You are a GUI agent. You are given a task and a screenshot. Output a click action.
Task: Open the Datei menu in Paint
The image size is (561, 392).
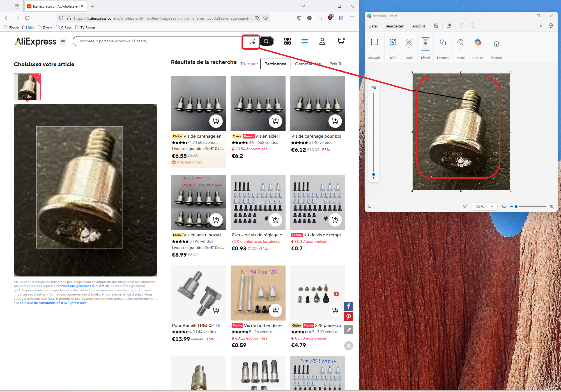373,26
